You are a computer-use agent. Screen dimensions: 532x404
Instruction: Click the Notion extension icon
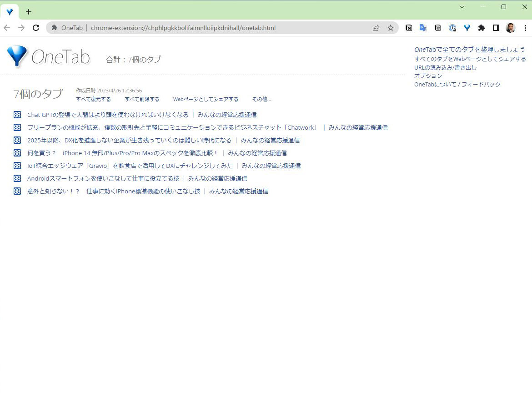click(409, 28)
